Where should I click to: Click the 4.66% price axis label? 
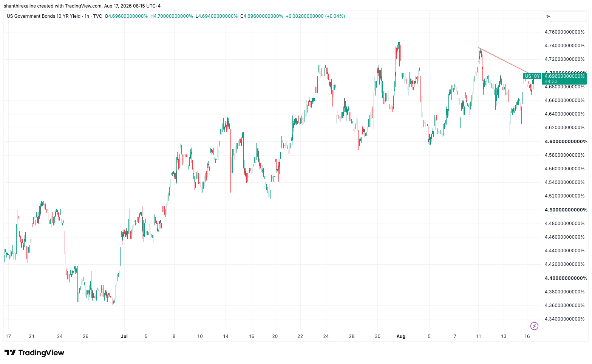564,100
